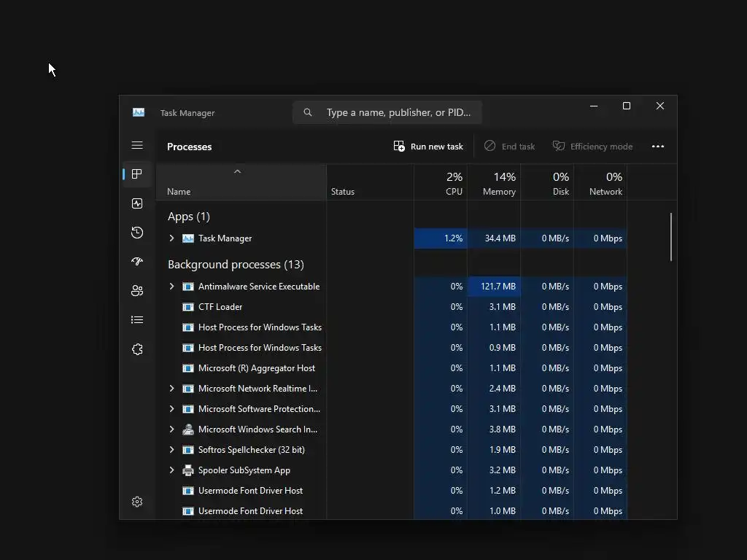This screenshot has width=747, height=560.
Task: Click the Spooler SubSystem App printer icon
Action: click(188, 470)
